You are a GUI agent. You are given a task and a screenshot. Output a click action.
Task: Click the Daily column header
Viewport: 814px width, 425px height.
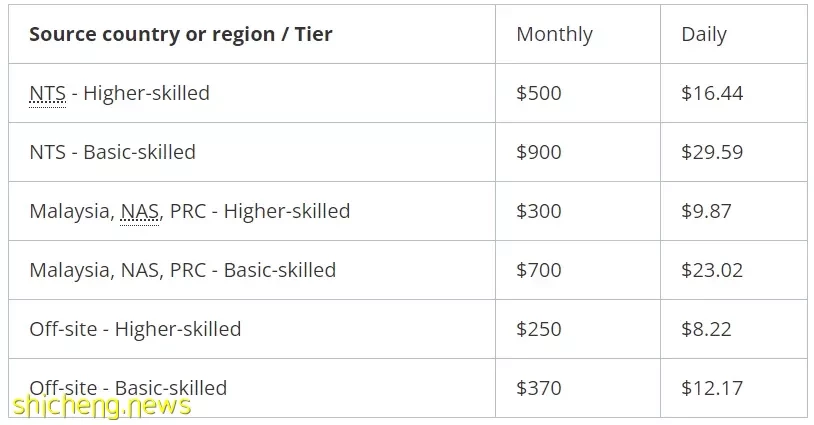(x=704, y=34)
